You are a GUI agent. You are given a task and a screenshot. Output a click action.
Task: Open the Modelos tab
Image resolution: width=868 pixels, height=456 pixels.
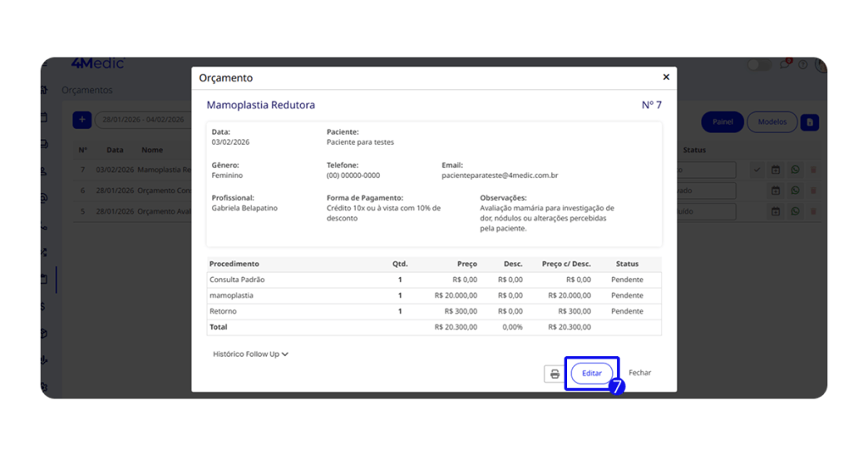coord(771,122)
